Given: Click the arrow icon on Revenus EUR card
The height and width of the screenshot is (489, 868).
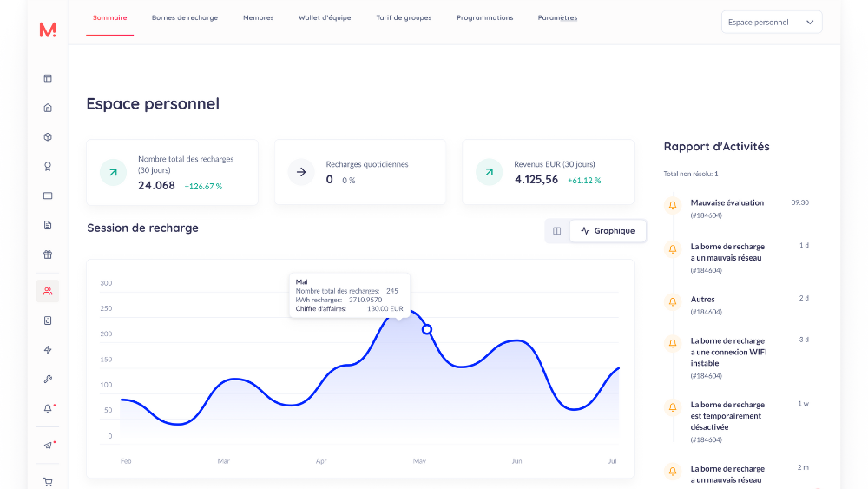Looking at the screenshot, I should (x=489, y=172).
